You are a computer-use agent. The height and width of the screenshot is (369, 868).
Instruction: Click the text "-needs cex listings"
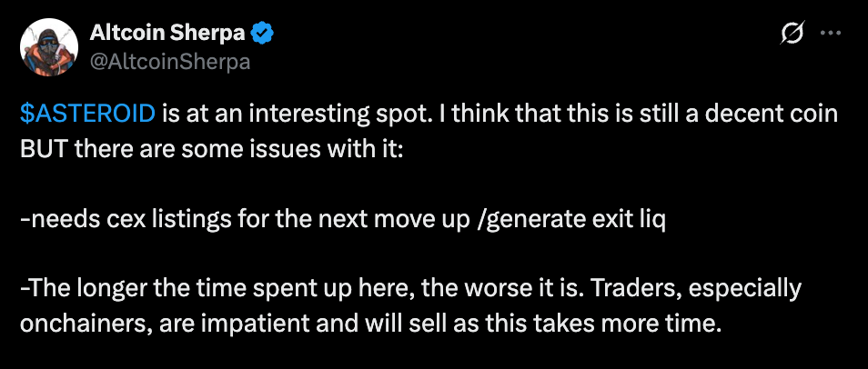point(109,221)
